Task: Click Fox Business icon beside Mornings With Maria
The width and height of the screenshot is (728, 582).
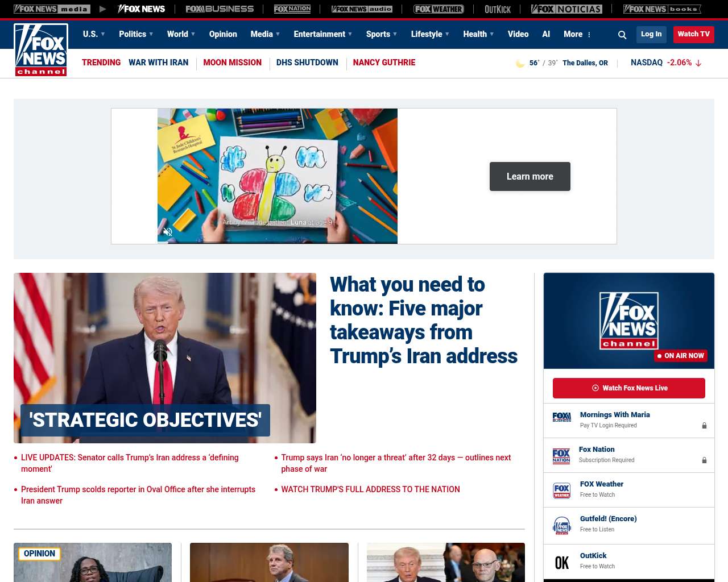Action: click(562, 417)
